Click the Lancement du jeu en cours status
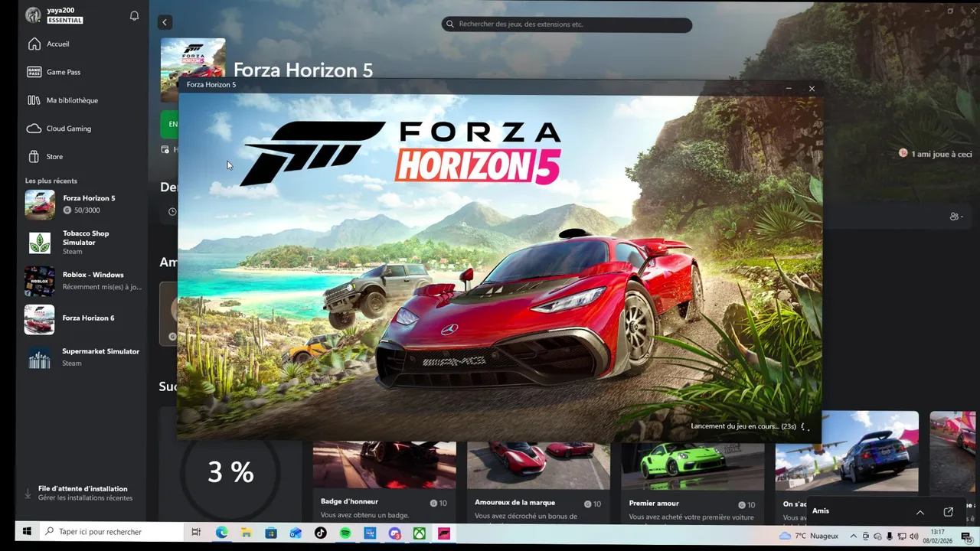 coord(743,426)
